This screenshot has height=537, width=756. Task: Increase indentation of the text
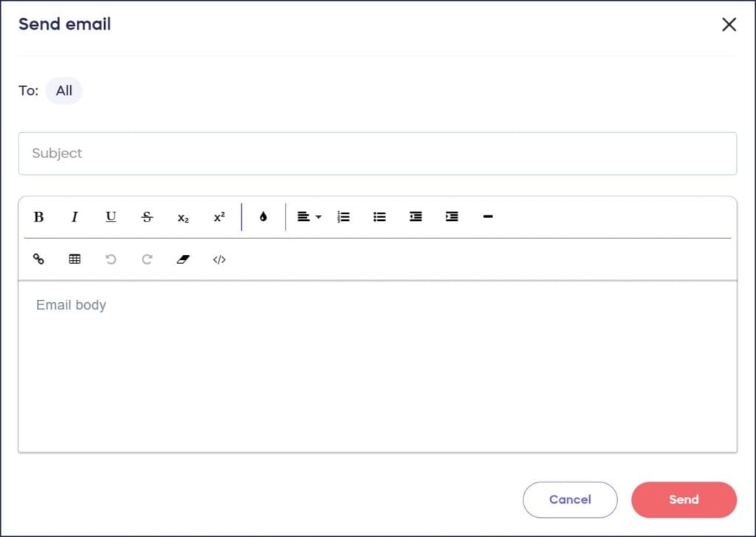(451, 216)
